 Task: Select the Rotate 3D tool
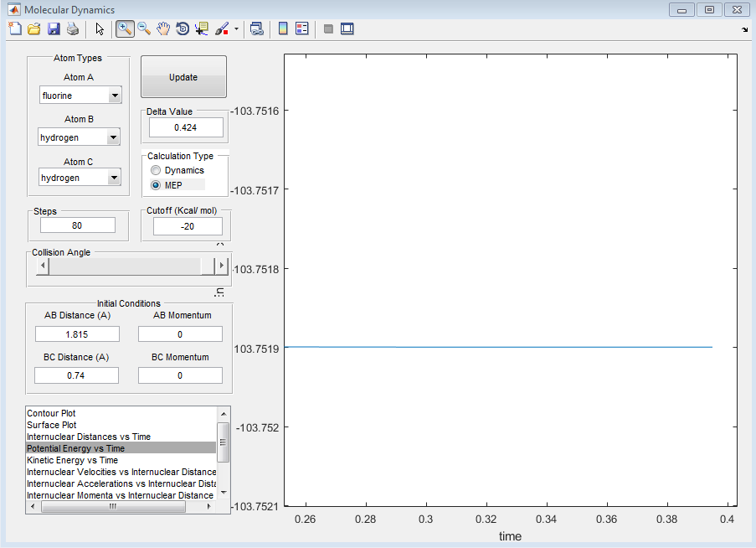(x=183, y=28)
